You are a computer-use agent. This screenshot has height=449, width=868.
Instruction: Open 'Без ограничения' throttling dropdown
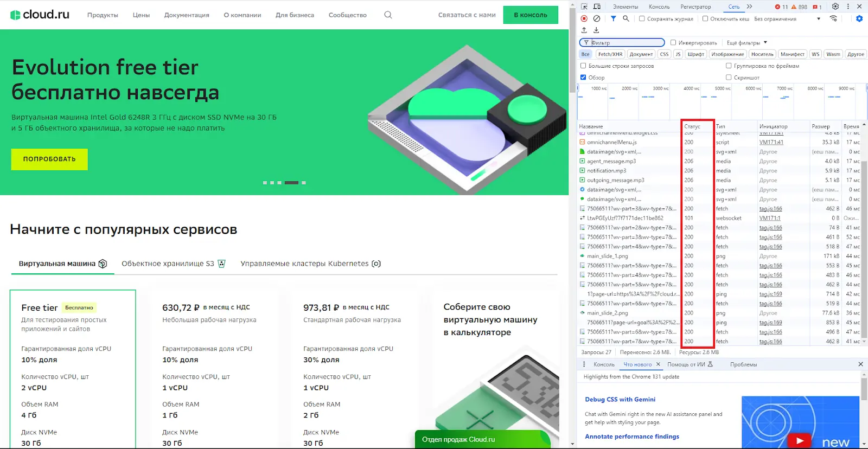[787, 18]
